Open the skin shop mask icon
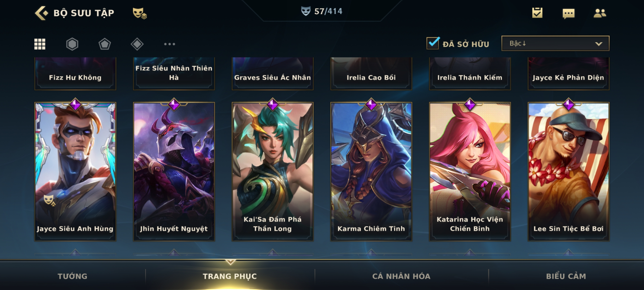Screen dimensions: 644x290 tap(140, 13)
